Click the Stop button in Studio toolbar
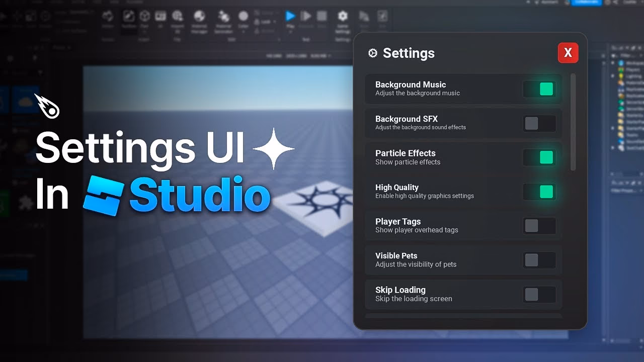Image resolution: width=644 pixels, height=362 pixels. (x=321, y=19)
